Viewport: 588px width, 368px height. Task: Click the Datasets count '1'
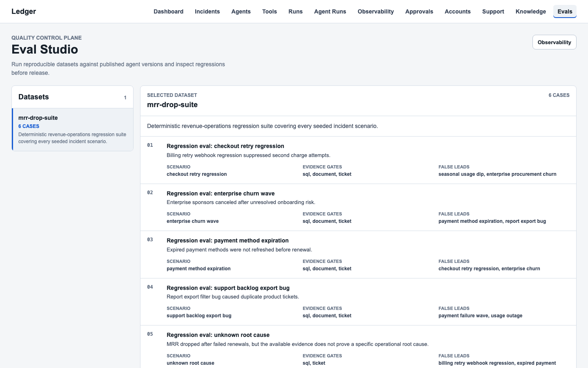pyautogui.click(x=125, y=98)
